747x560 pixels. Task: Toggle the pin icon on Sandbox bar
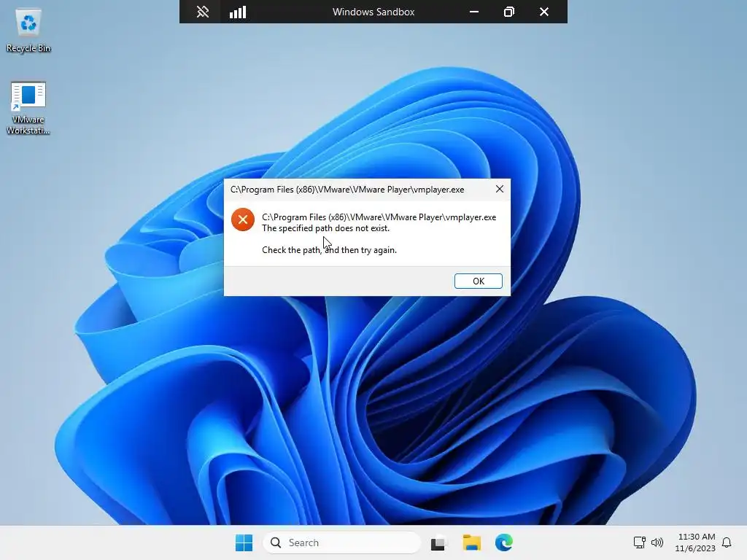point(203,12)
